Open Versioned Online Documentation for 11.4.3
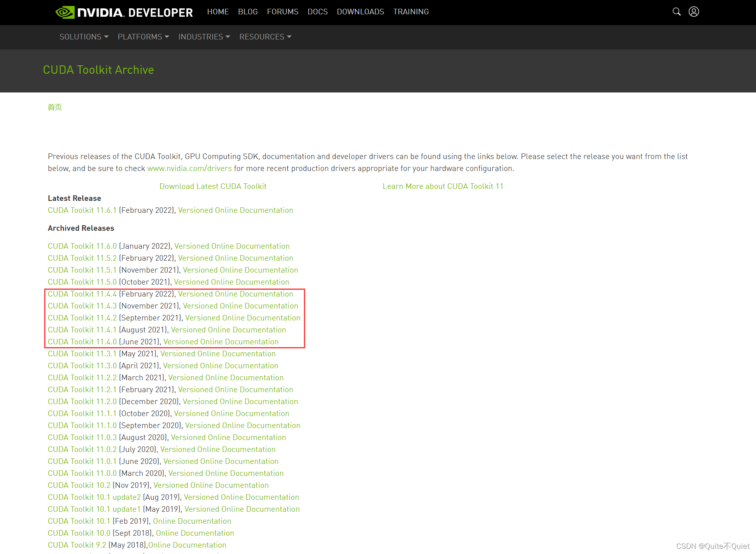The height and width of the screenshot is (554, 756). tap(241, 306)
